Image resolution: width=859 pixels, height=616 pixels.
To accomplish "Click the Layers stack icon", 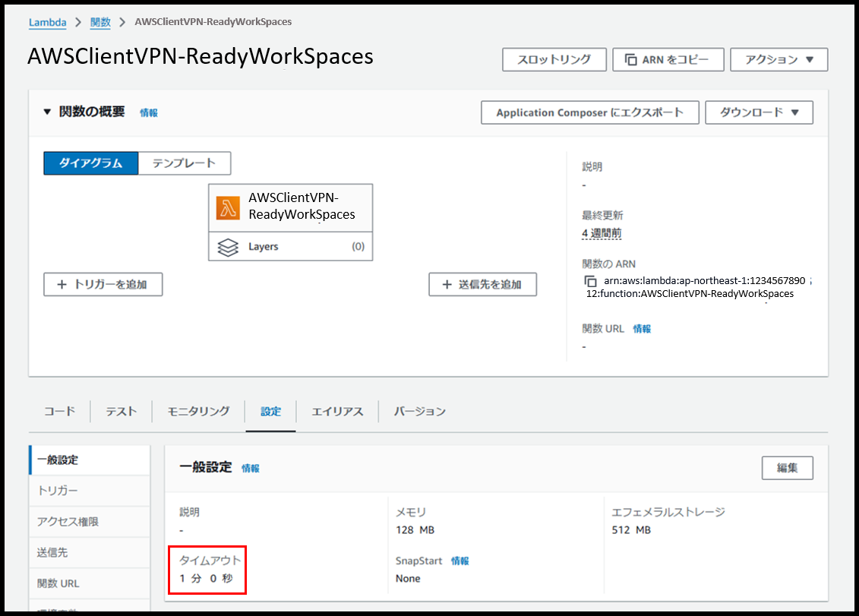I will coord(228,247).
